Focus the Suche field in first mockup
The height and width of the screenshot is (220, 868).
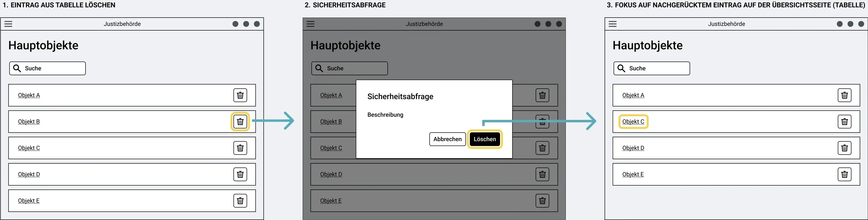48,68
